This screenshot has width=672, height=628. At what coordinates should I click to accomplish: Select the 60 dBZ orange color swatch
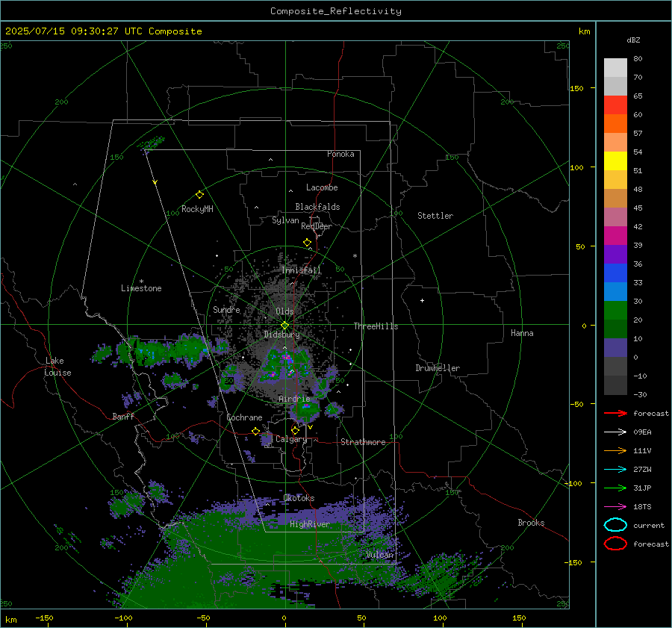click(615, 123)
